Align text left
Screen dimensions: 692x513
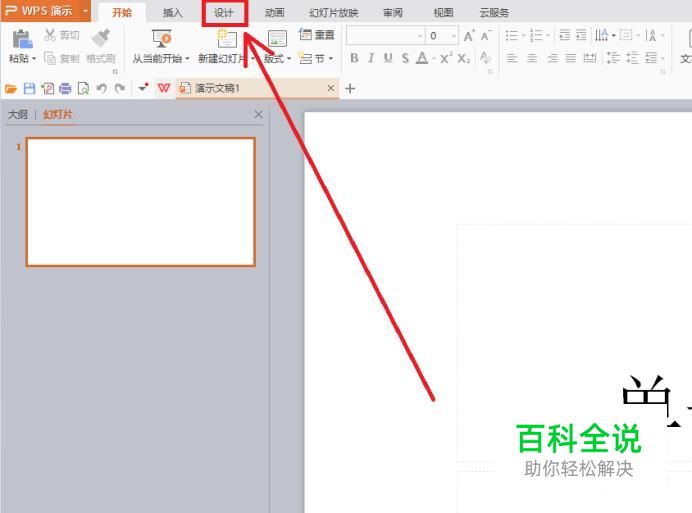point(511,58)
